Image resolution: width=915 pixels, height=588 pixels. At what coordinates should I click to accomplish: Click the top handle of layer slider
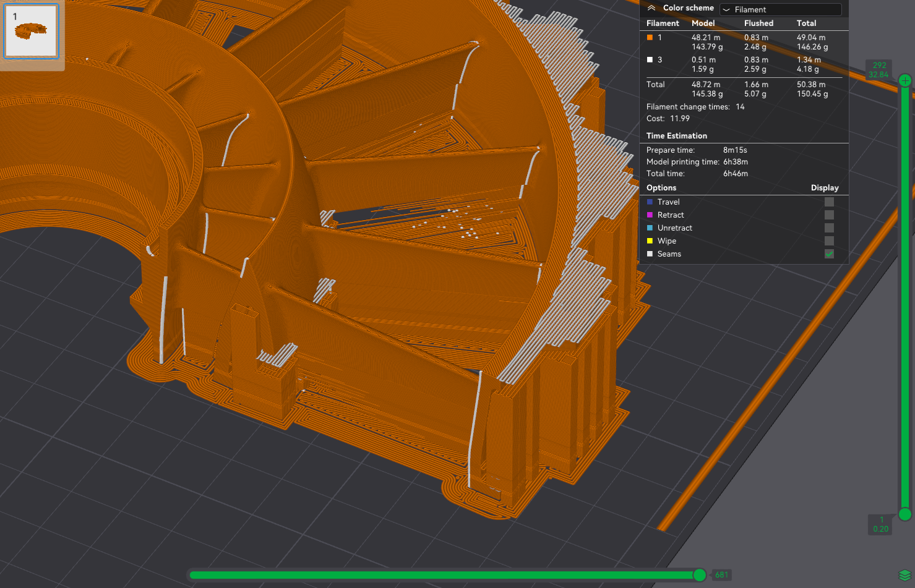point(905,80)
